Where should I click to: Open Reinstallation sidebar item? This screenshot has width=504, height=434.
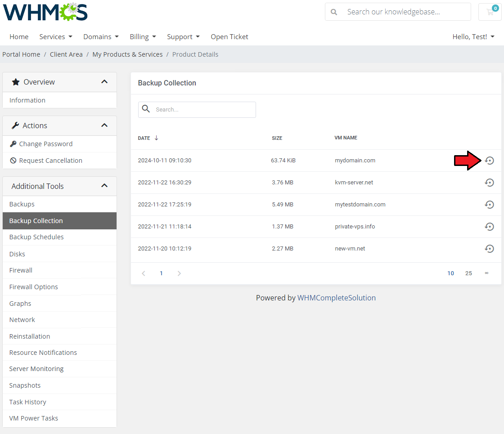click(59, 336)
